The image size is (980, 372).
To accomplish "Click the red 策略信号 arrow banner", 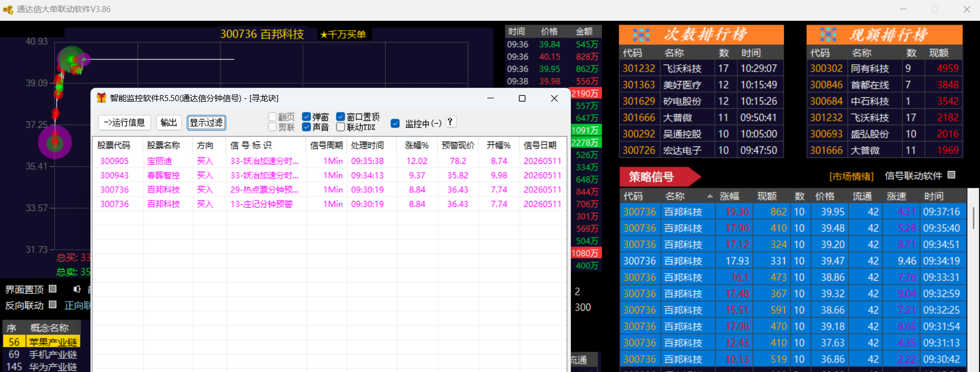I will 660,176.
